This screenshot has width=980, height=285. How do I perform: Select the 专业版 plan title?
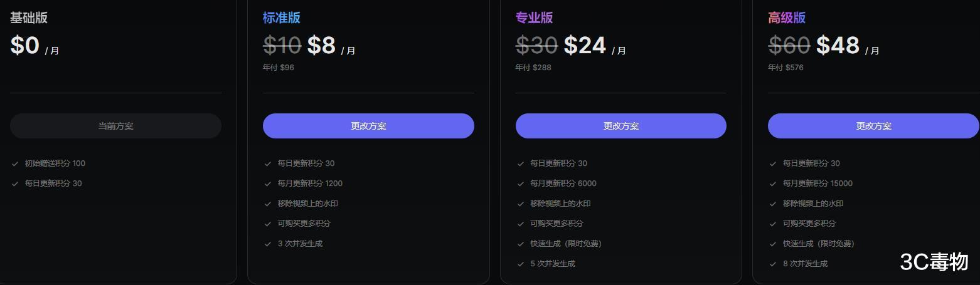pyautogui.click(x=534, y=18)
